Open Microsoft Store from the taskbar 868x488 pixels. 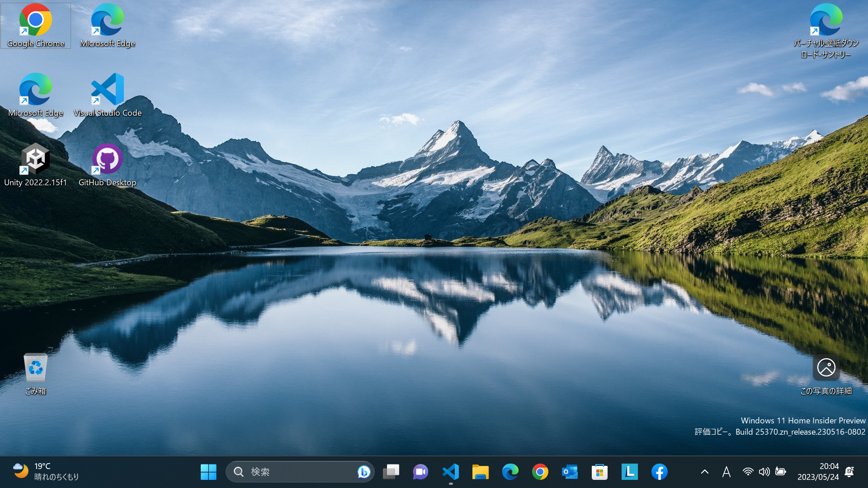coord(599,472)
